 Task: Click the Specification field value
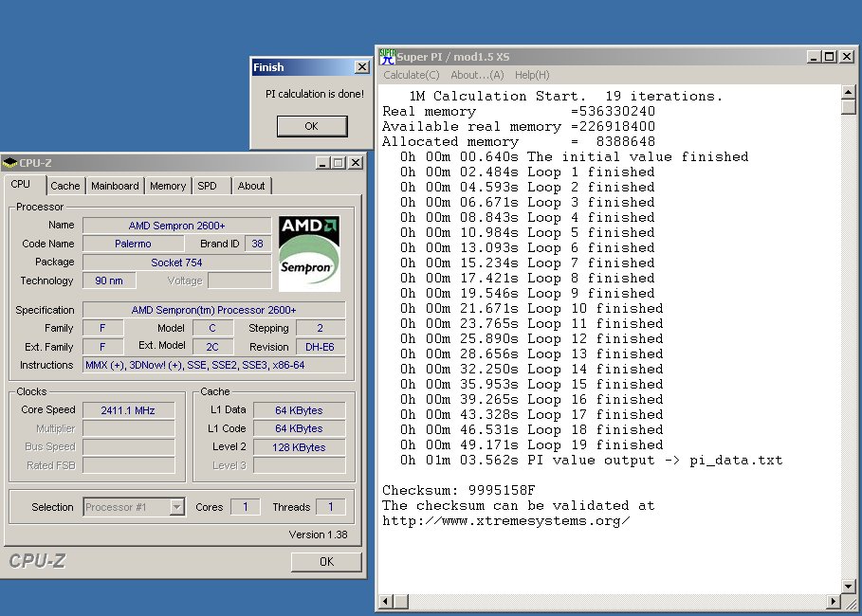coord(214,310)
